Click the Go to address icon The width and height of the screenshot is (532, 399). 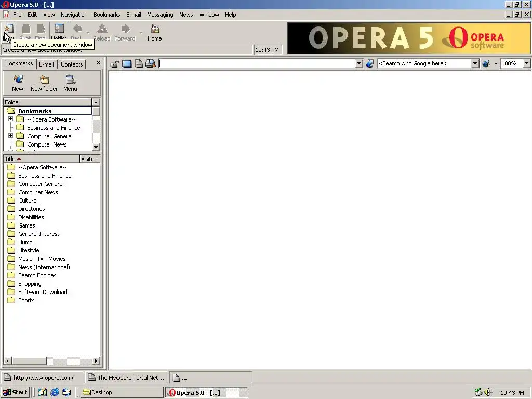[x=370, y=63]
